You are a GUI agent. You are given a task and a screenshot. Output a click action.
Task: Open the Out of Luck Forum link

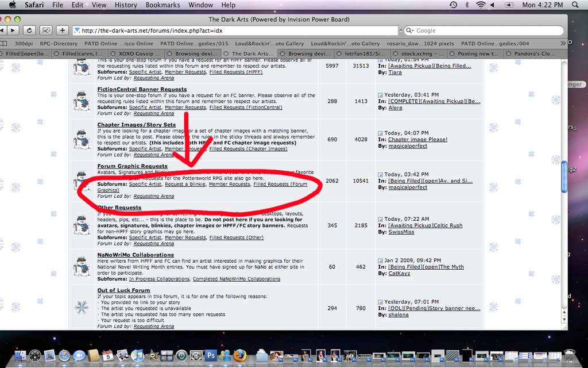[x=123, y=290]
